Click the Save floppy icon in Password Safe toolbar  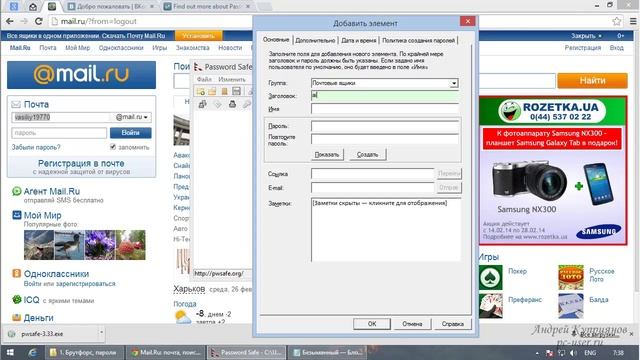pyautogui.click(x=236, y=91)
